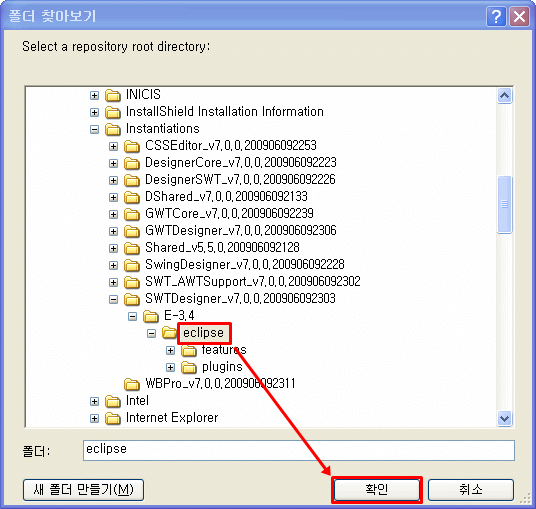Image resolution: width=536 pixels, height=509 pixels.
Task: Collapse the eclipse folder node
Action: [x=151, y=333]
